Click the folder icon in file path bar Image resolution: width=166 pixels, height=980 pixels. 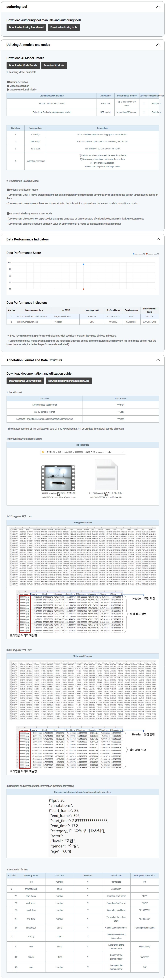click(43, 452)
